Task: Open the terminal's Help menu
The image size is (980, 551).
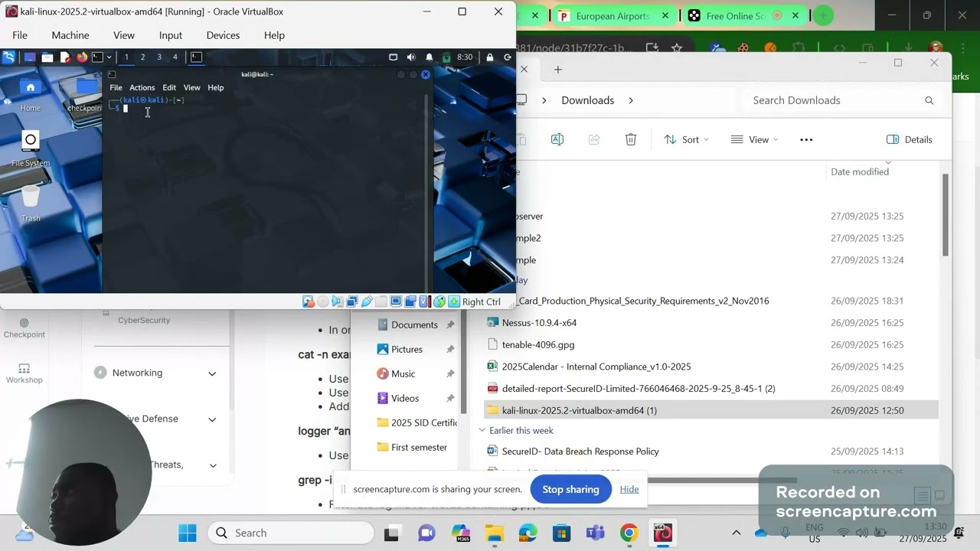Action: click(x=216, y=87)
